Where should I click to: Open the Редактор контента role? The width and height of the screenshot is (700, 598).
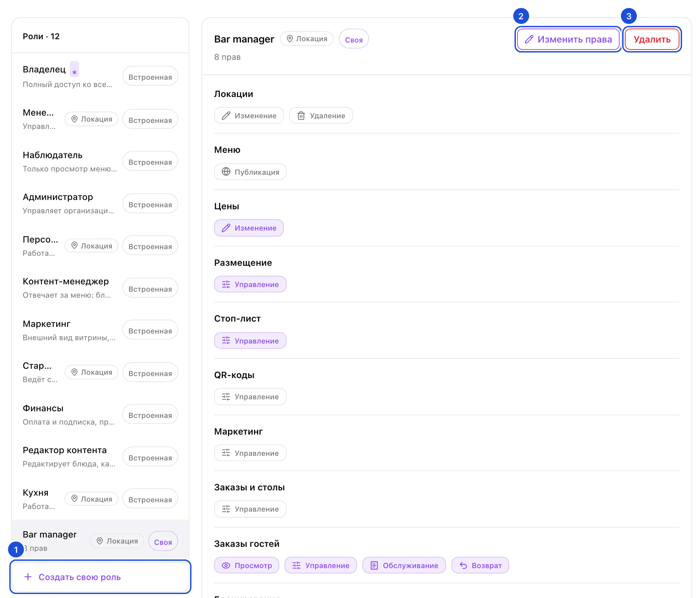pos(100,456)
